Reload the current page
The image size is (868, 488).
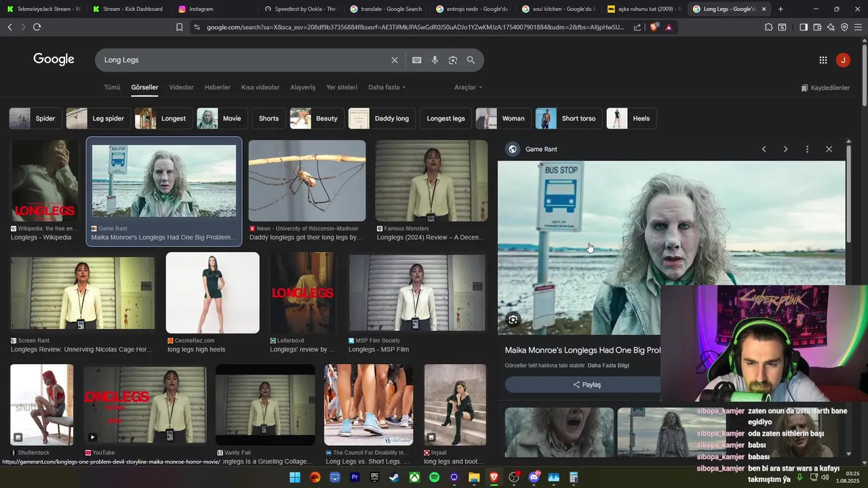point(37,27)
